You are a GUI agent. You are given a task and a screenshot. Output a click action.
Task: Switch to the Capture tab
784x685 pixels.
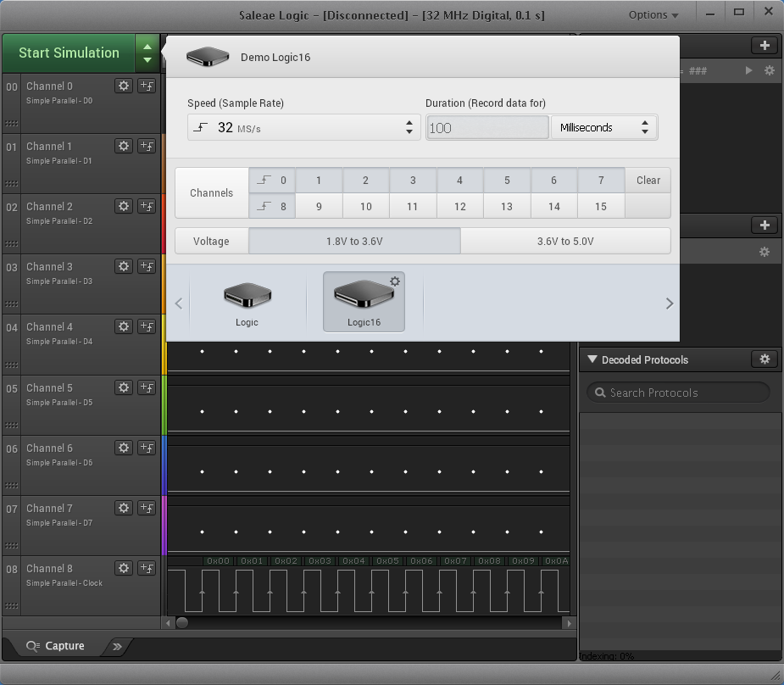(55, 646)
